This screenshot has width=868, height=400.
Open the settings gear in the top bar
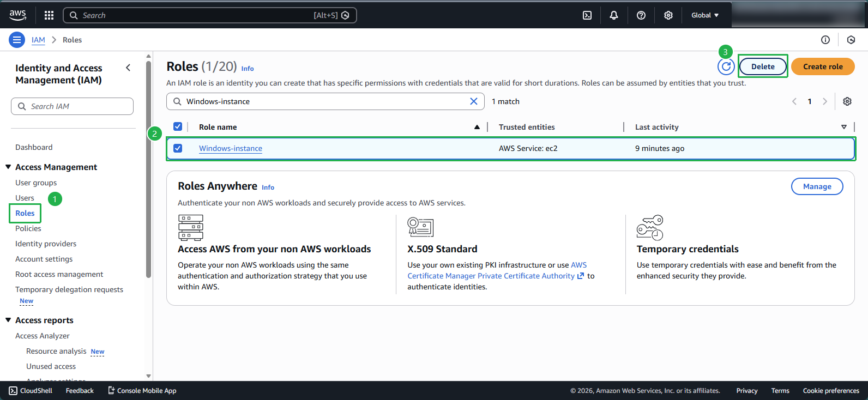pos(668,15)
